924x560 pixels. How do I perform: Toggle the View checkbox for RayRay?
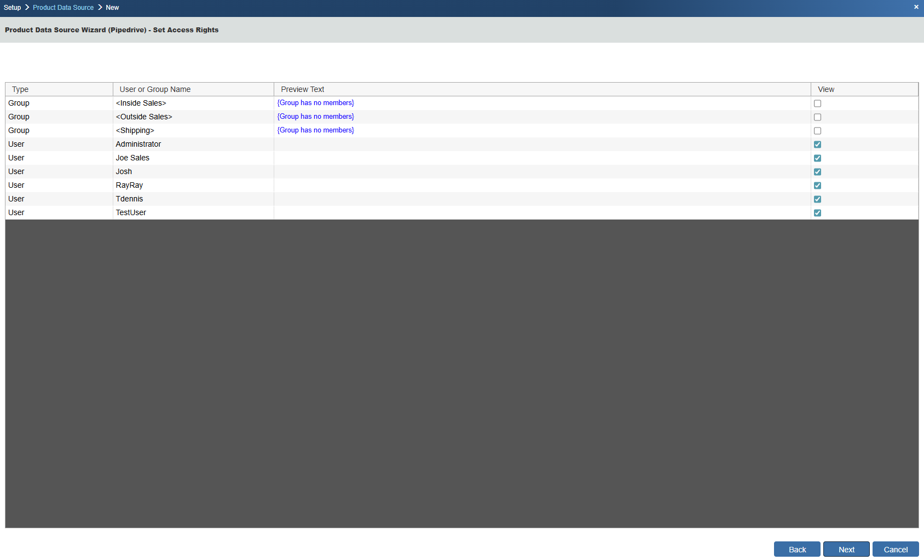point(817,186)
